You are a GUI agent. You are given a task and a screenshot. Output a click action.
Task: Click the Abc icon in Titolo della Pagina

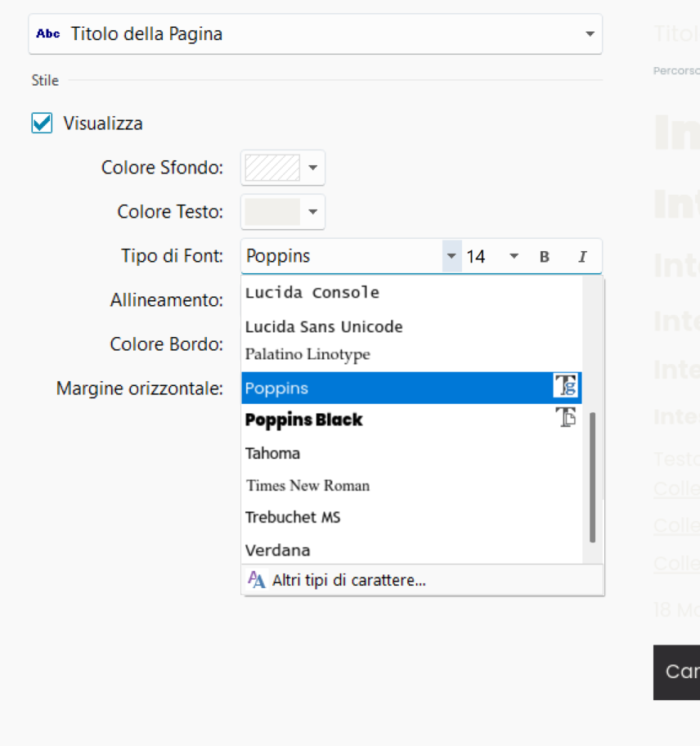click(x=48, y=34)
